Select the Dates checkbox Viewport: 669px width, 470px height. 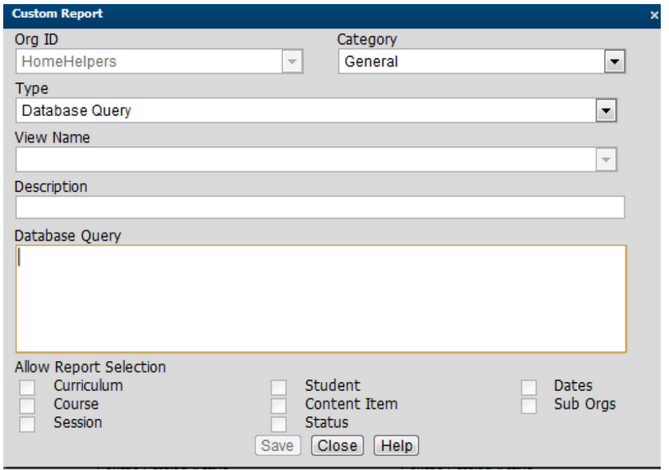pyautogui.click(x=529, y=387)
